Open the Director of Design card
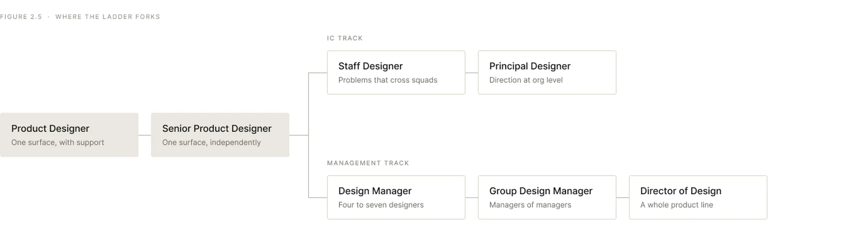 click(x=698, y=198)
